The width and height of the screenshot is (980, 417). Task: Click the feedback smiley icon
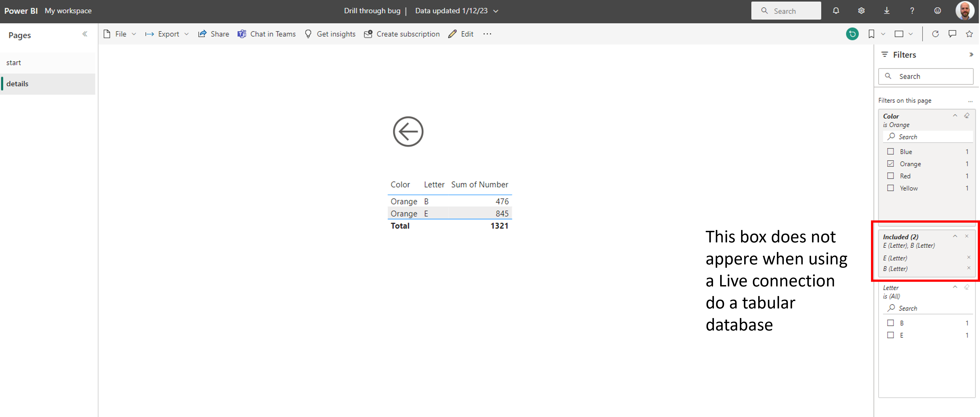[937, 11]
